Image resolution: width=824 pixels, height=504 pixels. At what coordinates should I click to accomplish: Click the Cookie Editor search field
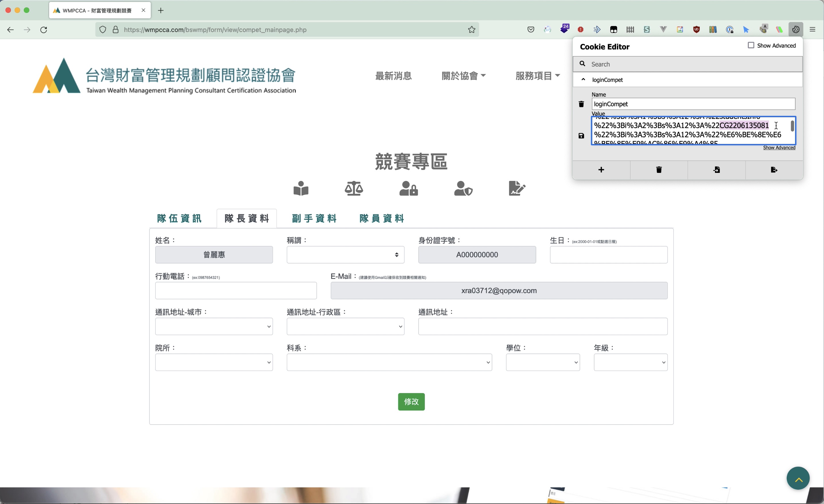click(x=688, y=64)
